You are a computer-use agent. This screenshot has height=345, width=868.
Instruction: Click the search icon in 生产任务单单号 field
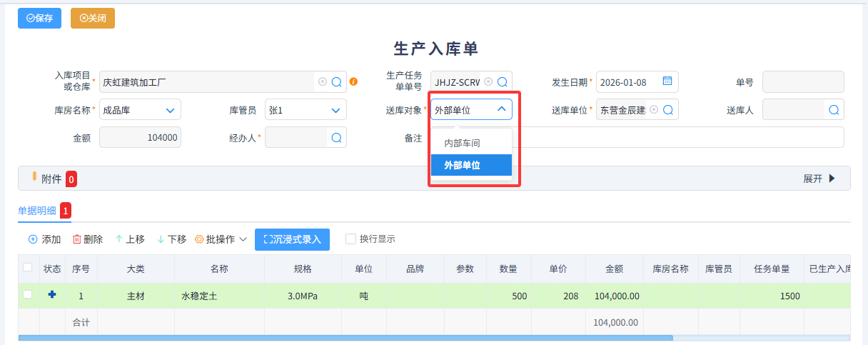(503, 82)
